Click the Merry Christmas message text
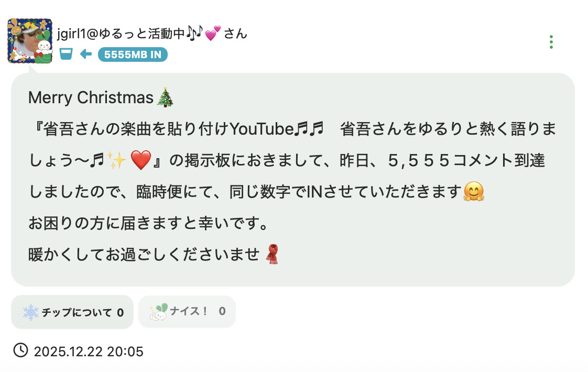Image resolution: width=588 pixels, height=372 pixels. pos(91,97)
